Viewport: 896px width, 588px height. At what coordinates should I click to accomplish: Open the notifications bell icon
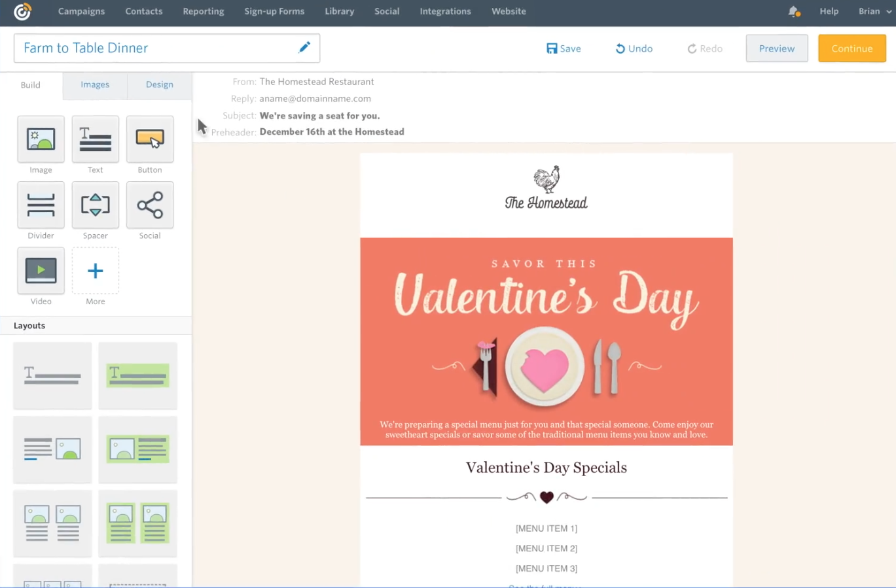coord(794,11)
